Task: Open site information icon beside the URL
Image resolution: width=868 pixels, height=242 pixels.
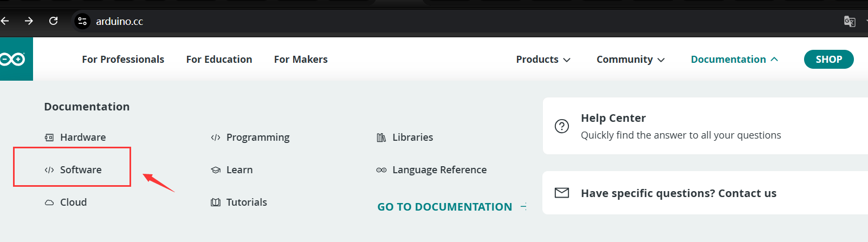Action: point(82,21)
